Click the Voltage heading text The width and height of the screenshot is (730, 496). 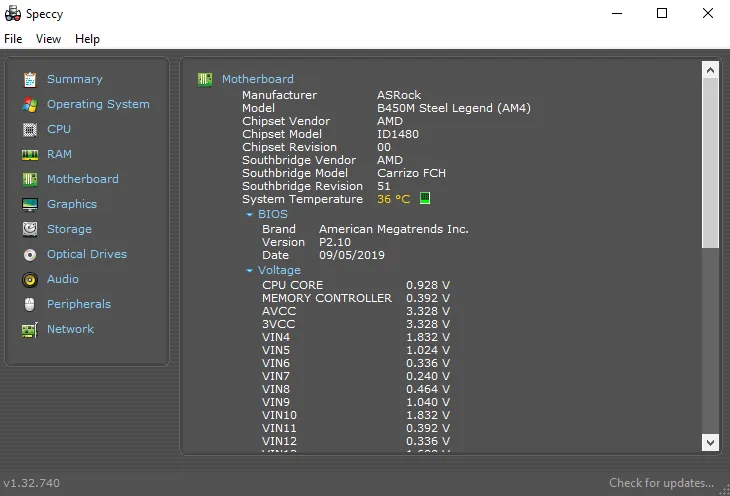coord(279,270)
